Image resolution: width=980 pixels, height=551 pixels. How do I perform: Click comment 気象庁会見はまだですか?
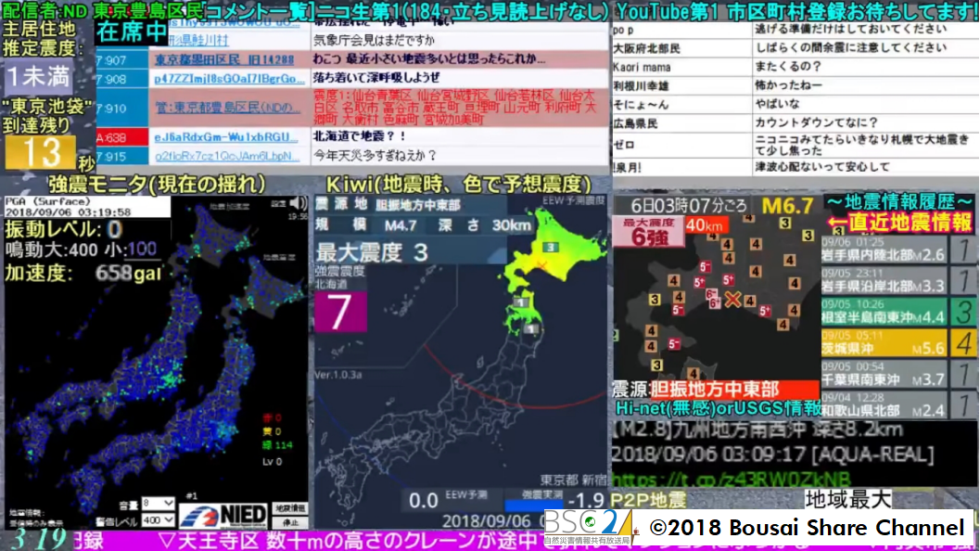pyautogui.click(x=374, y=40)
